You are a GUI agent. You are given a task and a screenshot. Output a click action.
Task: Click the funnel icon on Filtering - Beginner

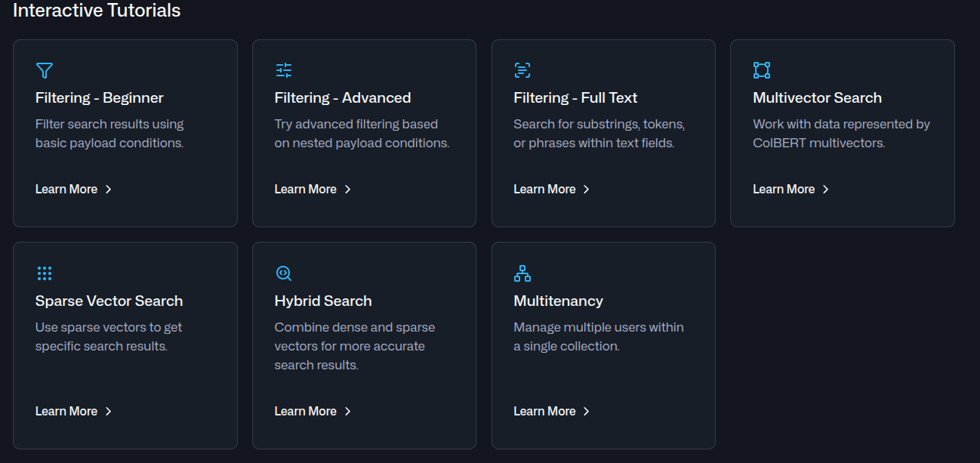[45, 70]
